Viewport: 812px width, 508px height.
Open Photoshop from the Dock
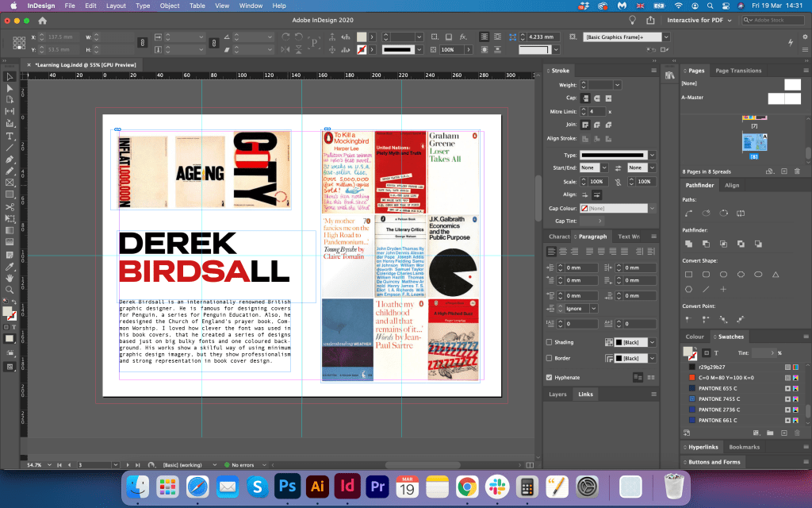[x=286, y=486]
